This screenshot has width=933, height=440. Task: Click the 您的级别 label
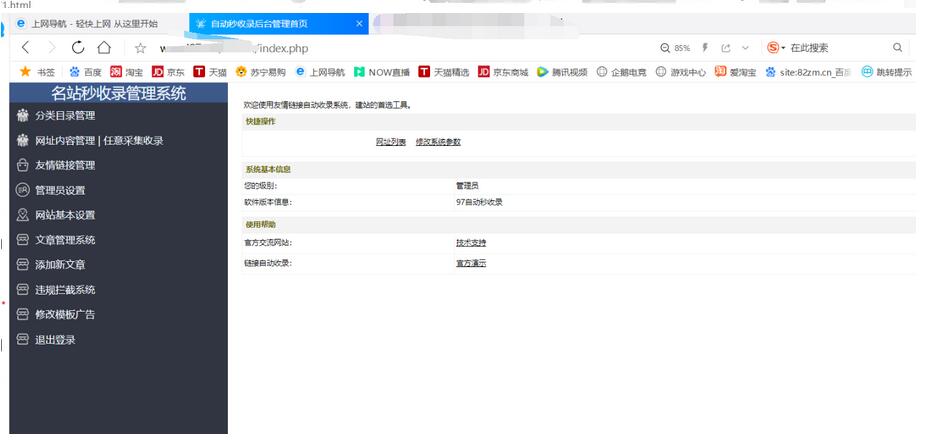tap(261, 186)
